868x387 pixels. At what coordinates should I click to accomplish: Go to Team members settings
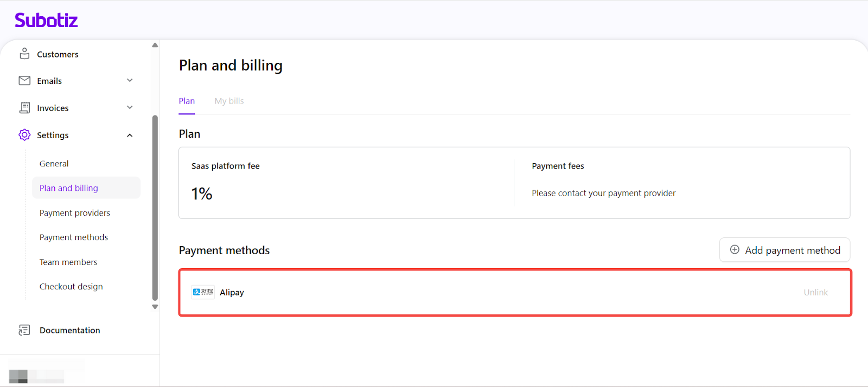pyautogui.click(x=68, y=262)
